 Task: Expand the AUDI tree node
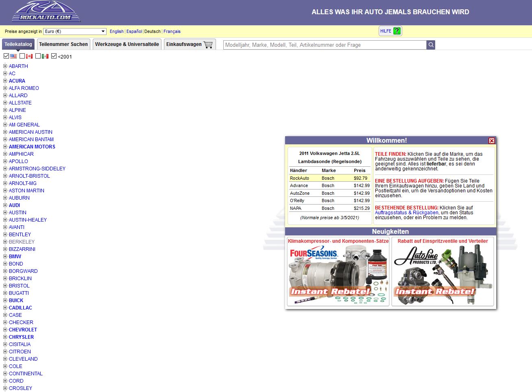(x=5, y=205)
